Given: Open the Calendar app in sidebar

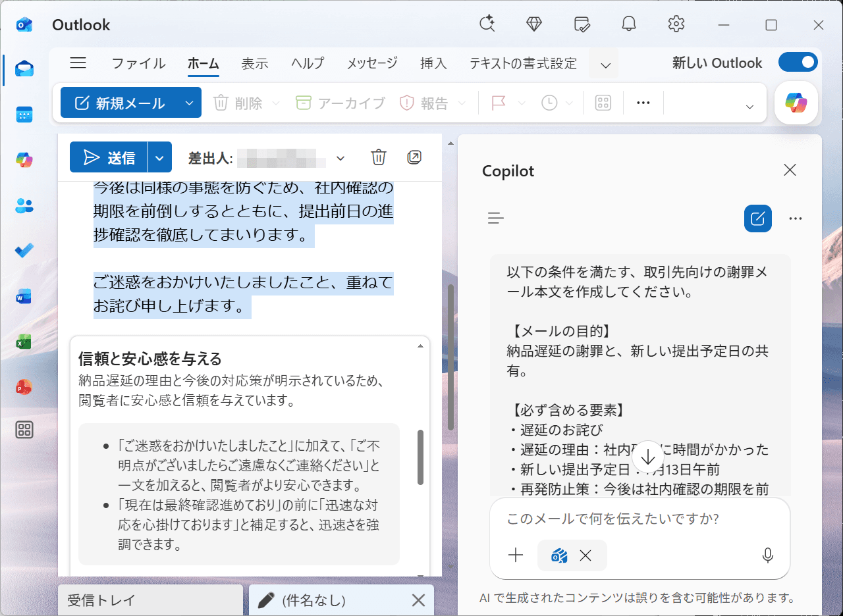Looking at the screenshot, I should pos(24,114).
